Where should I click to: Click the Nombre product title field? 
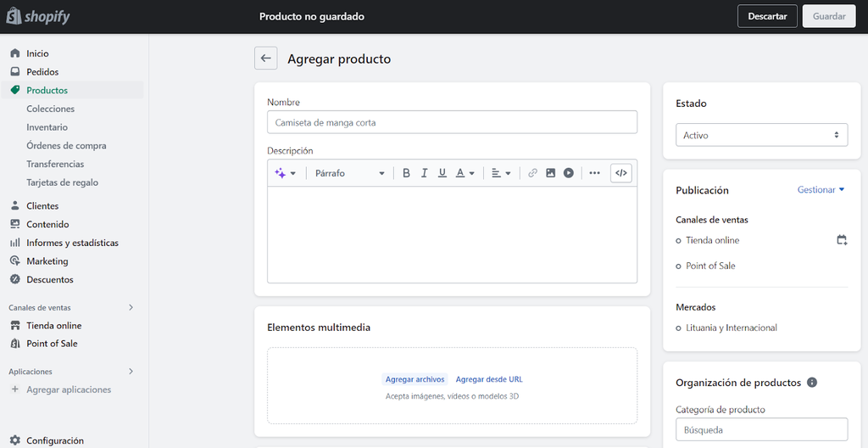point(452,122)
